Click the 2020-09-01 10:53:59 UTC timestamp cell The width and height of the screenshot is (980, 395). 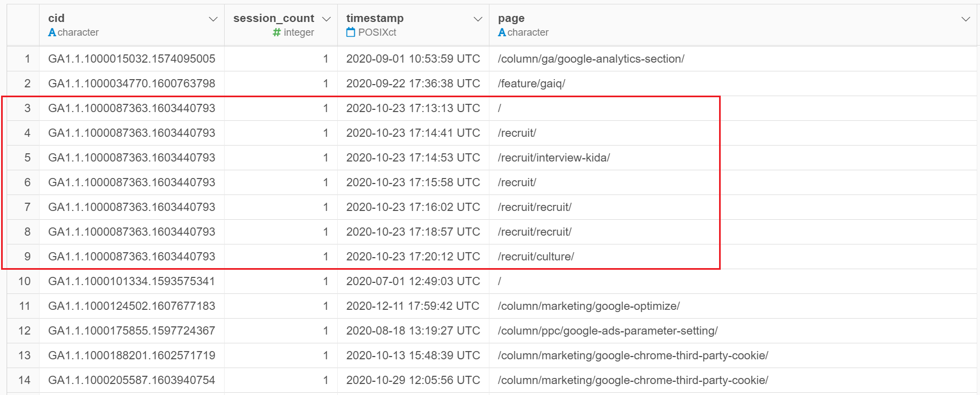click(x=413, y=59)
